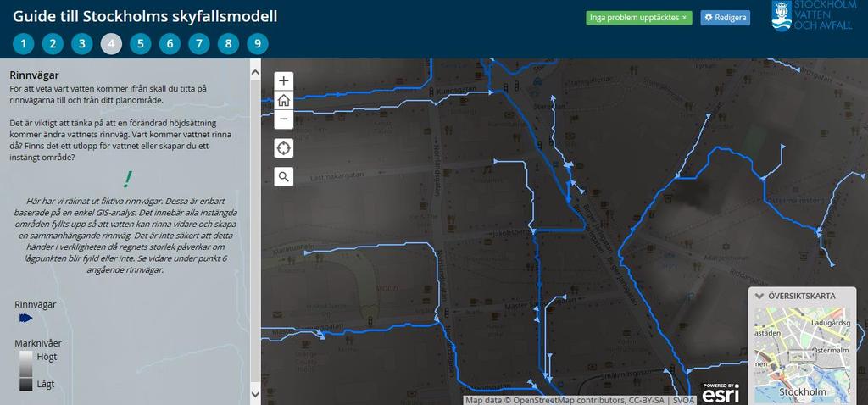This screenshot has height=405, width=868.
Task: Open the map search magnifier
Action: pos(283,176)
